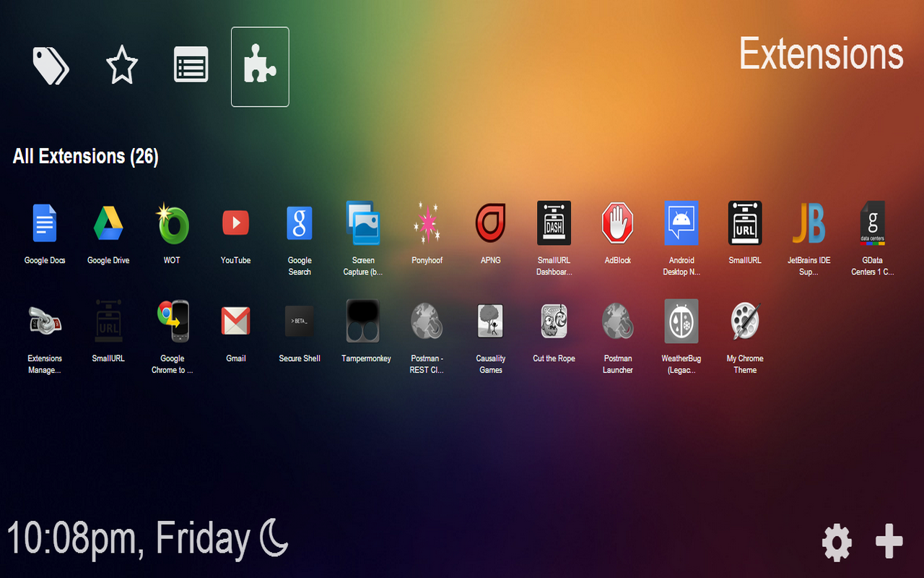Select the GData Centers icon
This screenshot has width=924, height=578.
[x=873, y=223]
